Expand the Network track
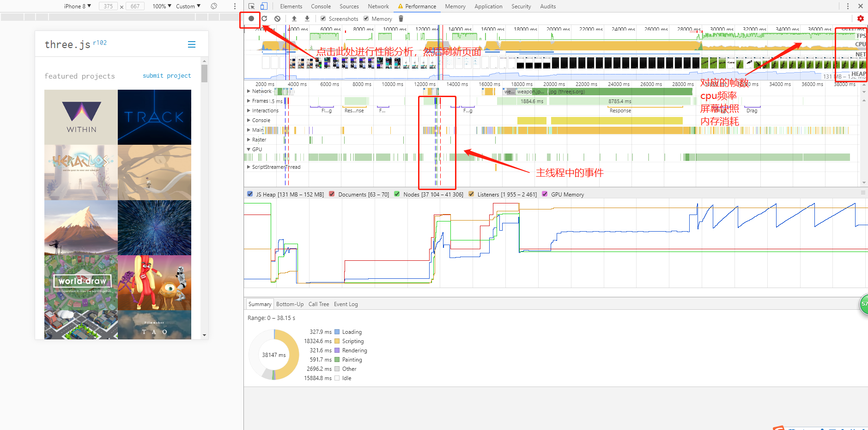 coord(249,91)
